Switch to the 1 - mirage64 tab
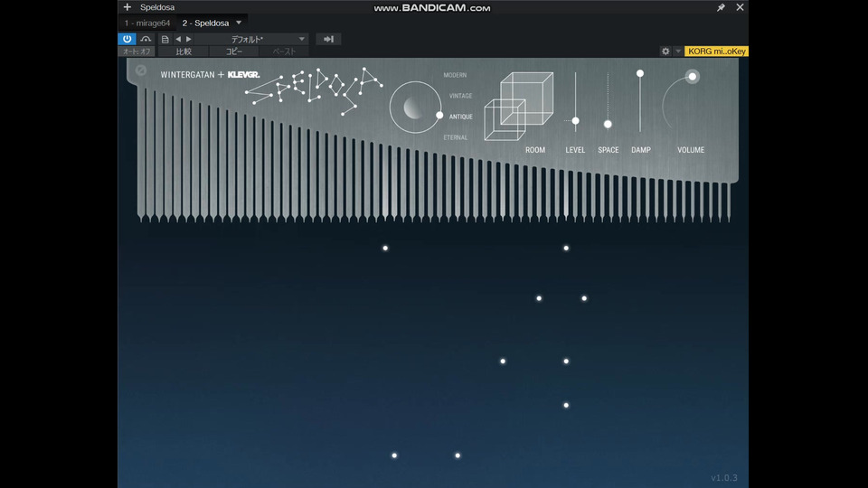 click(x=147, y=23)
